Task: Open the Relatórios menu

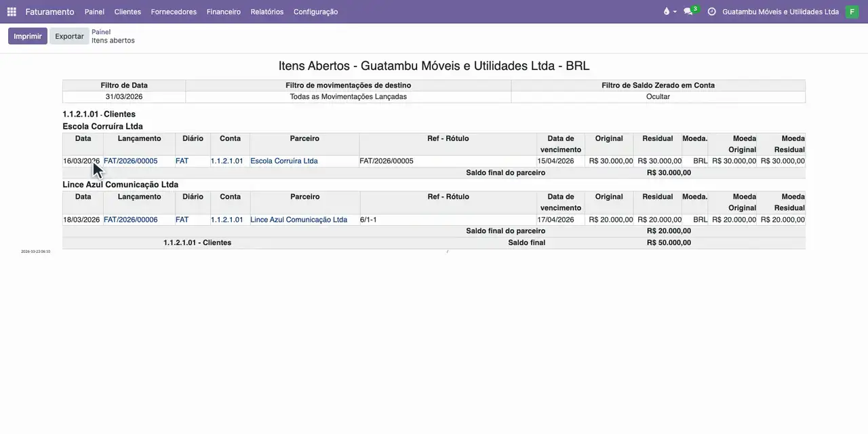Action: click(x=267, y=12)
